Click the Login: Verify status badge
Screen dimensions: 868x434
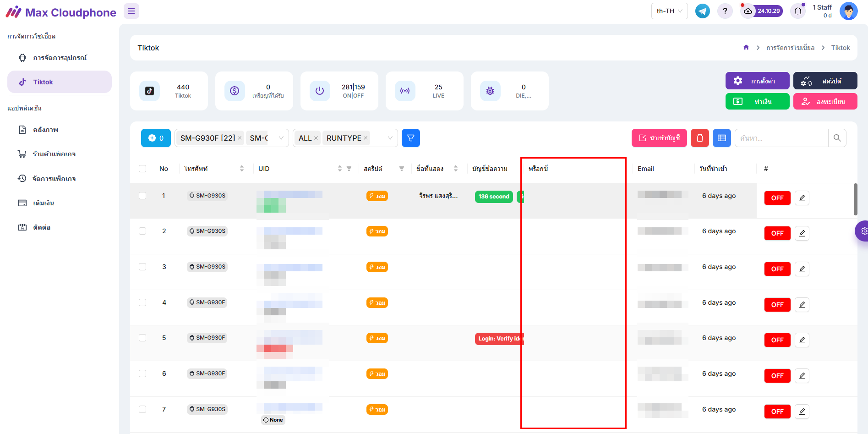point(499,339)
